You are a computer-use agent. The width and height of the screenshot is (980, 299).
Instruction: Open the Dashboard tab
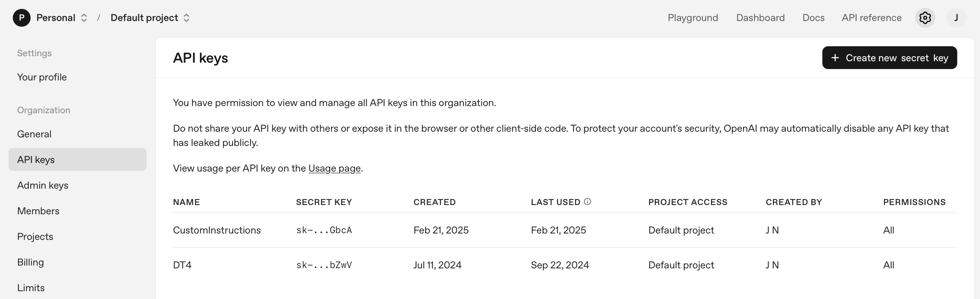pyautogui.click(x=760, y=18)
